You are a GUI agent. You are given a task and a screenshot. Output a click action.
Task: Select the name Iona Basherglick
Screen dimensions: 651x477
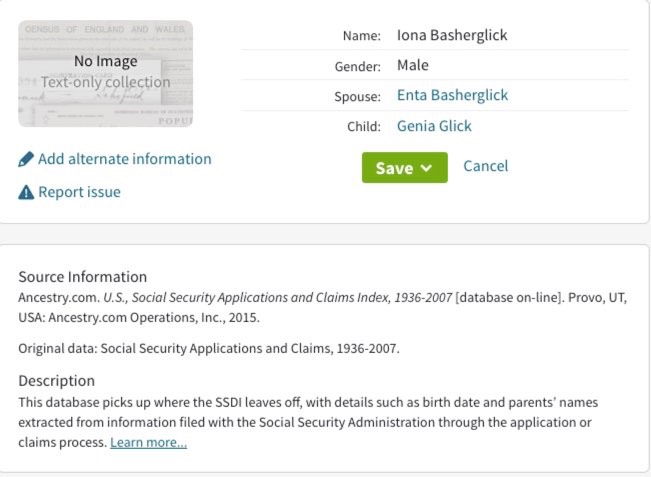click(x=452, y=35)
